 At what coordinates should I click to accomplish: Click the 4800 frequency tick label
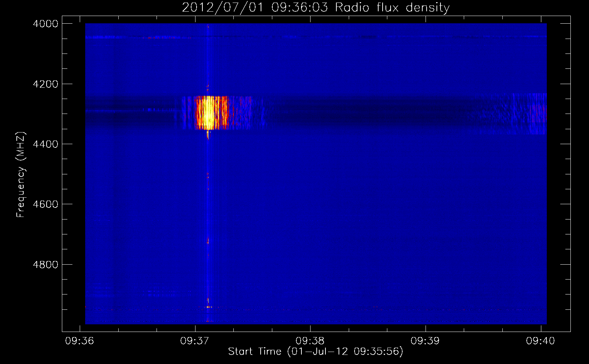46,265
